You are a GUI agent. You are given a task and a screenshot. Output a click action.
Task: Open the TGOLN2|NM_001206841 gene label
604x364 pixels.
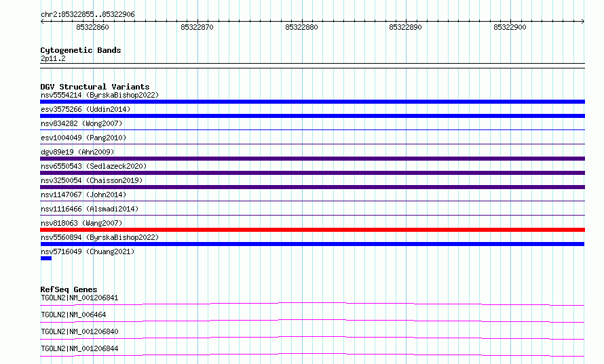click(79, 298)
